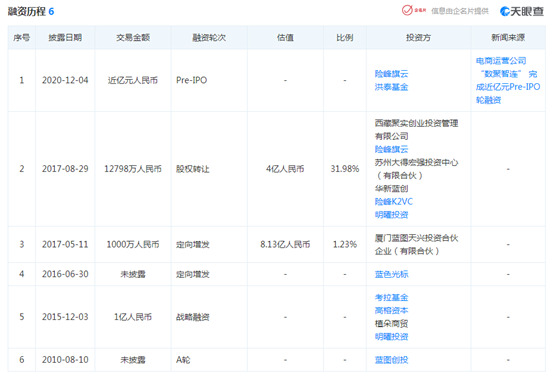
Task: Select investor 华新蓝创
Action: click(391, 189)
